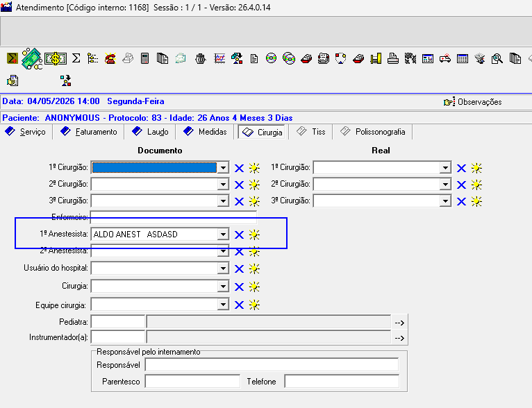
Task: Expand the 1º Anestesista dropdown
Action: tap(223, 234)
